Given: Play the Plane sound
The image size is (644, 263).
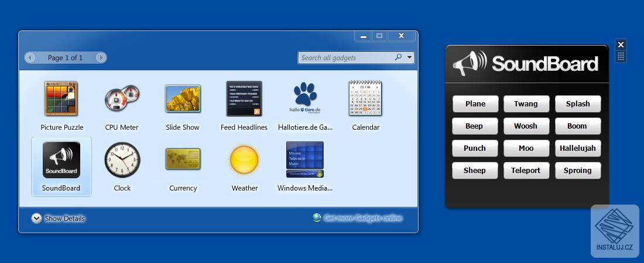Looking at the screenshot, I should pos(475,104).
